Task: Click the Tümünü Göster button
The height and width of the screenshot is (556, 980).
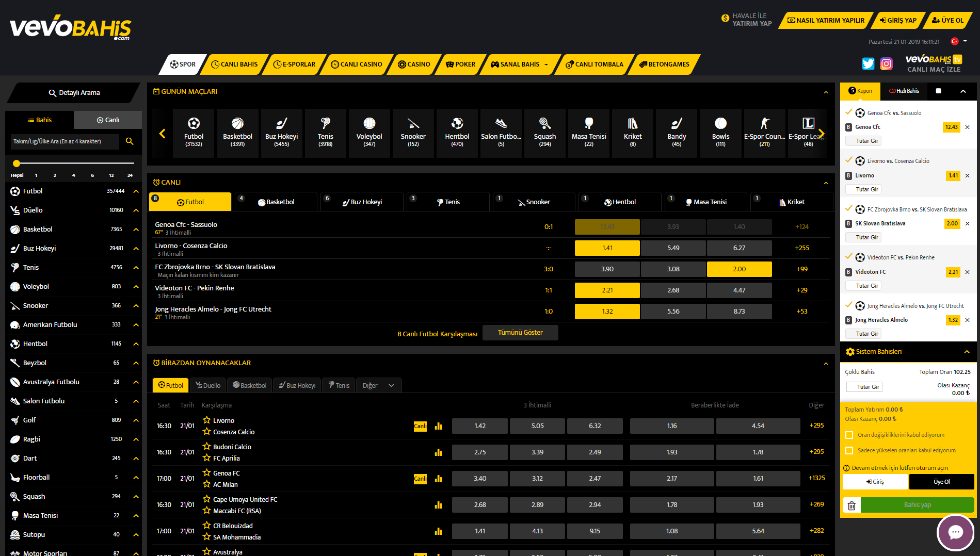Action: click(520, 333)
